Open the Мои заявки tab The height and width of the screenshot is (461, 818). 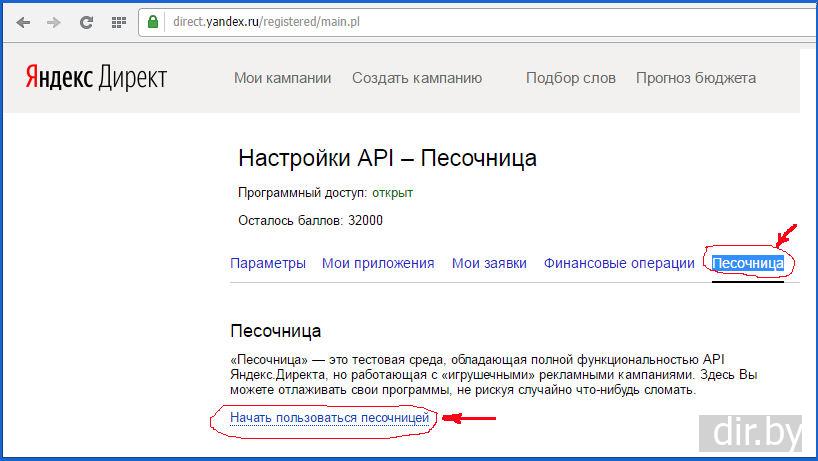(489, 263)
